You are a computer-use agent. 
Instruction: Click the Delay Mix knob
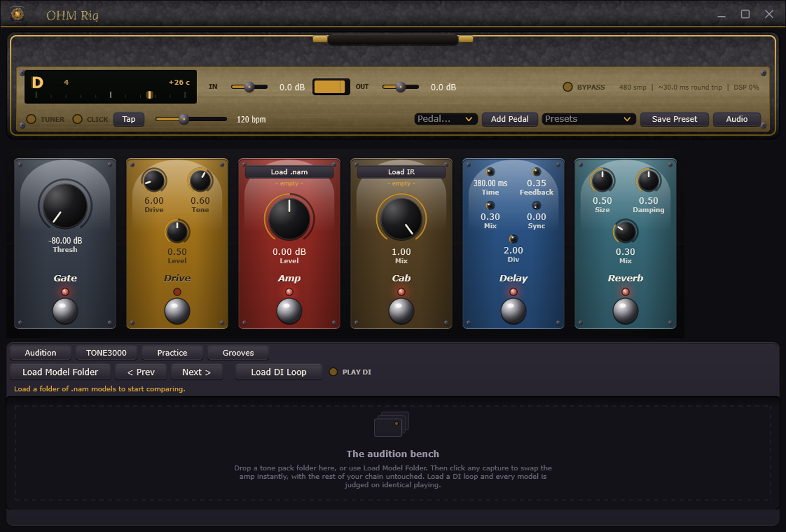pyautogui.click(x=490, y=205)
